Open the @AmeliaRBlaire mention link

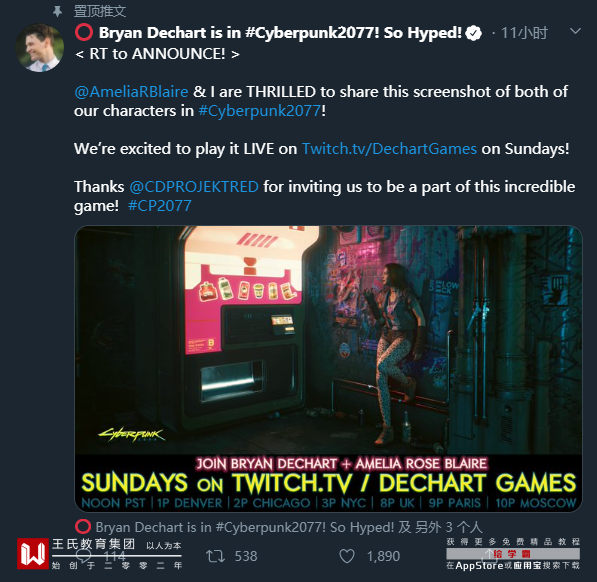(131, 92)
